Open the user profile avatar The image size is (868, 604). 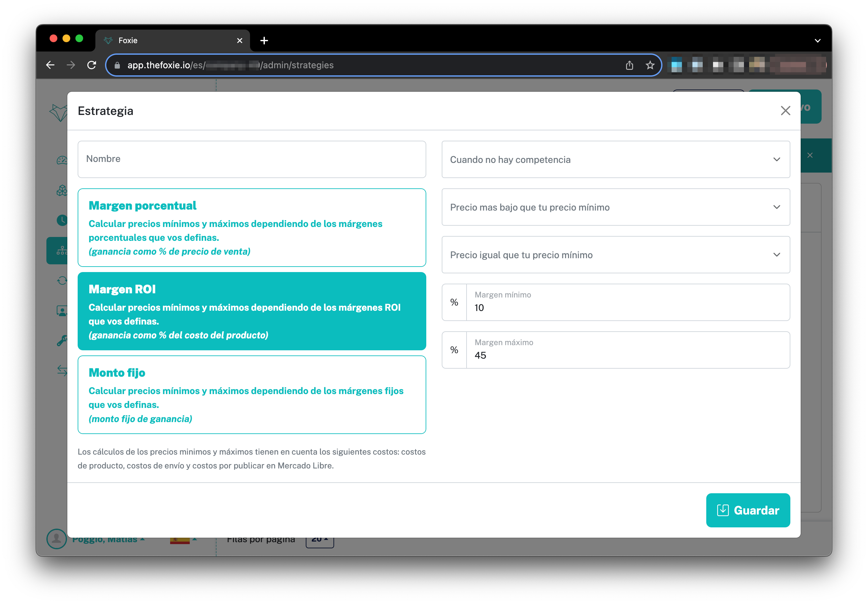pyautogui.click(x=56, y=539)
